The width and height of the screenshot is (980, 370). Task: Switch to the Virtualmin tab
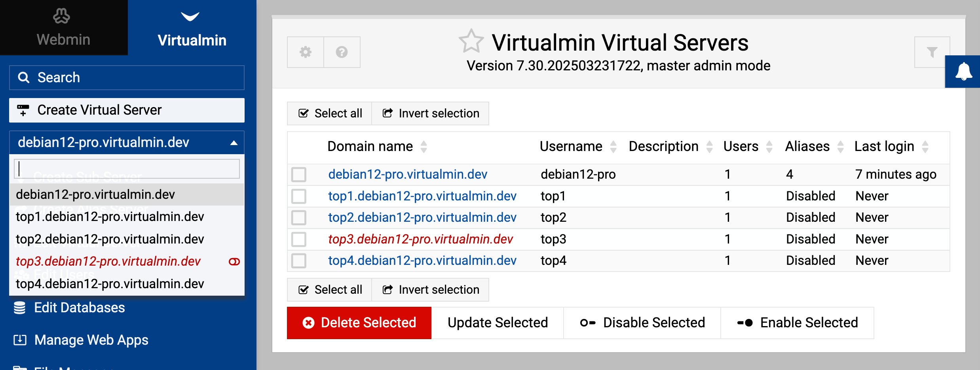point(192,28)
